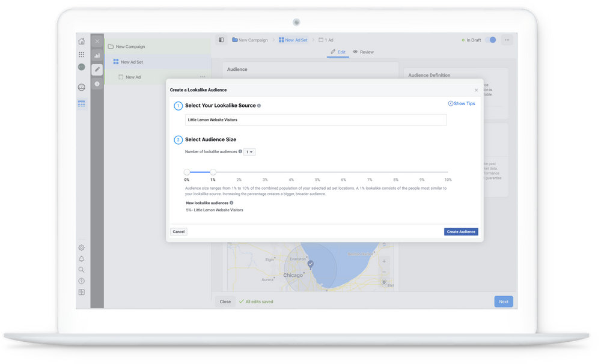Viewport: 601px width, 364px height.
Task: Click the 'All edits saved' status text
Action: 259,302
